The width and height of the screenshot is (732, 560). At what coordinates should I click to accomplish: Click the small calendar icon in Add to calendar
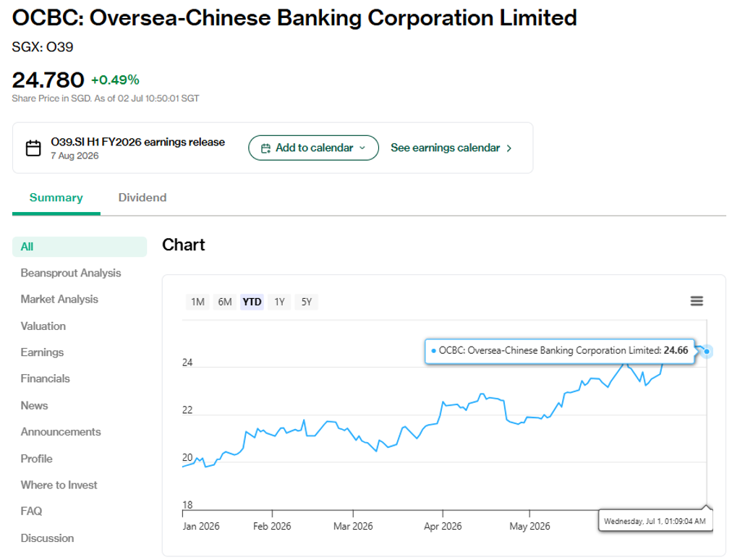pos(265,148)
